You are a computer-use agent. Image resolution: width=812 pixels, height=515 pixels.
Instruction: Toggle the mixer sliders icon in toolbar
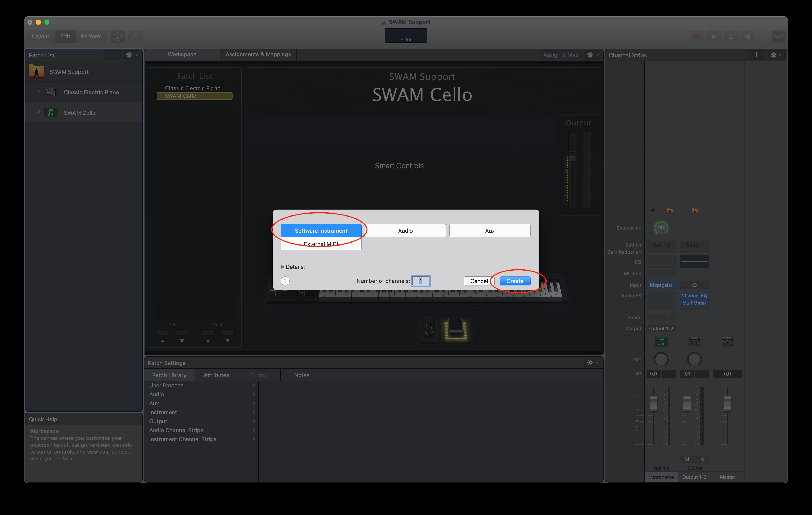779,36
